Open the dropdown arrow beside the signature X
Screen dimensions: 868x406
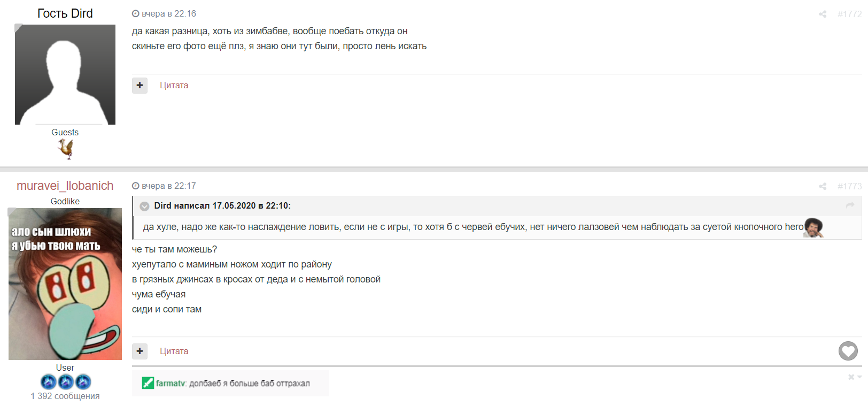(859, 377)
